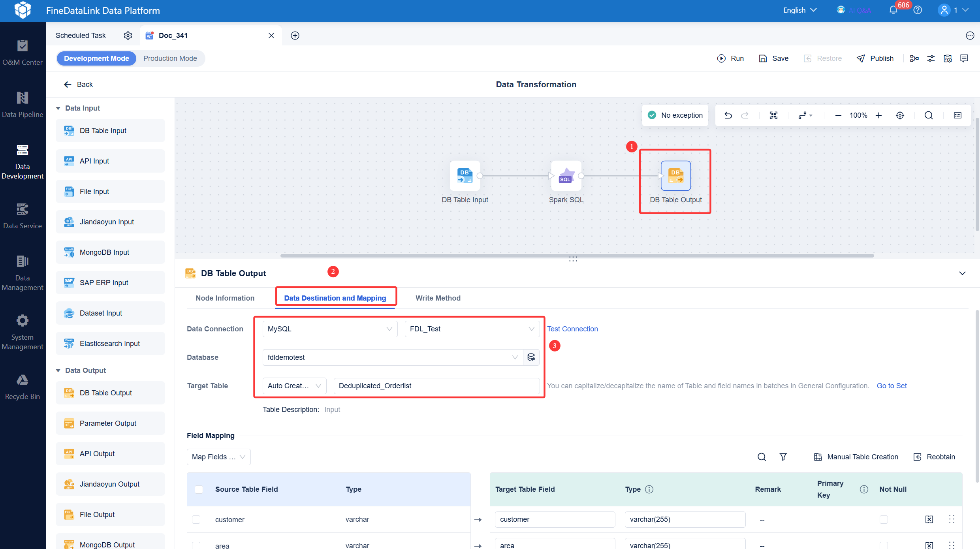This screenshot has width=980, height=549.
Task: Switch to Node Information tab
Action: tap(225, 298)
